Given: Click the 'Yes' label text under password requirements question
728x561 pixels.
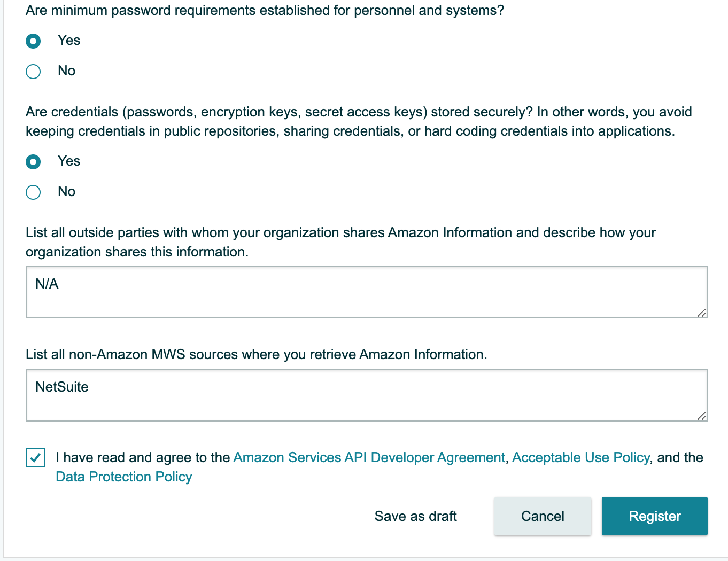Looking at the screenshot, I should tap(69, 41).
